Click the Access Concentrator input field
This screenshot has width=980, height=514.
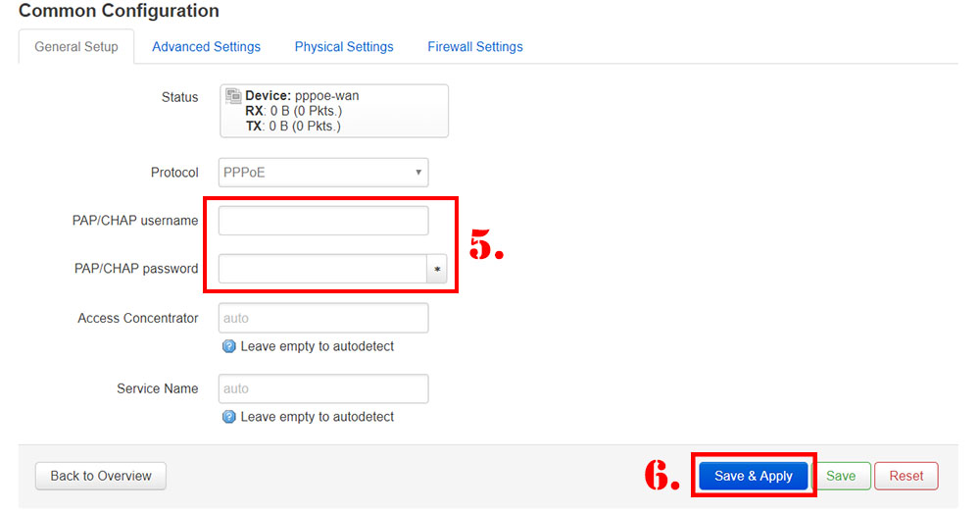tap(323, 318)
